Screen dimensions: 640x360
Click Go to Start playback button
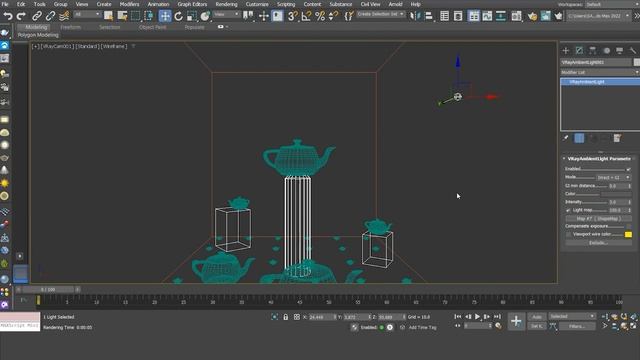pyautogui.click(x=458, y=317)
